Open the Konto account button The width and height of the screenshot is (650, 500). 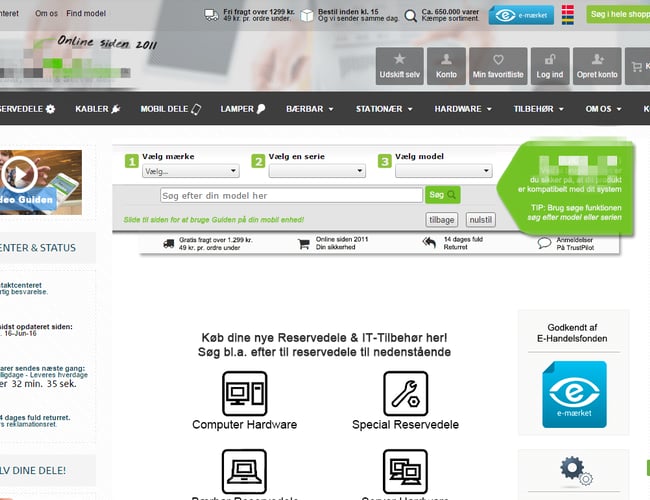click(446, 66)
